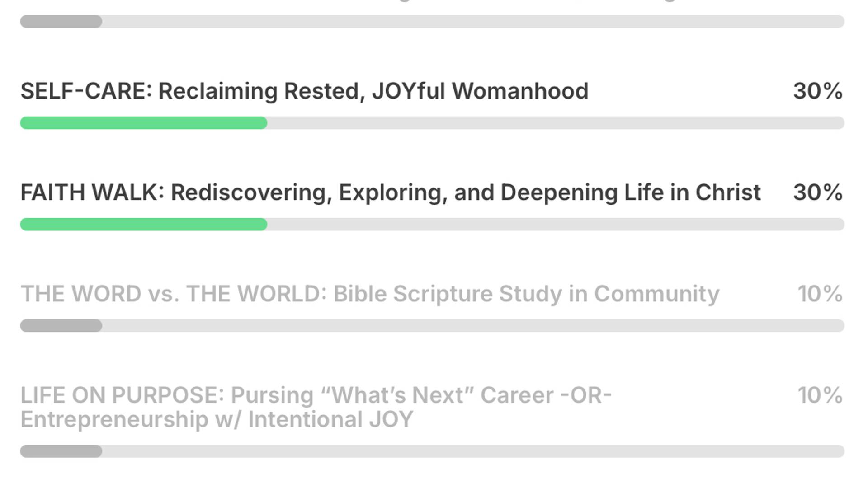Click the 30% value beside FAITH WALK
Screen dimensions: 868x488
pos(817,192)
